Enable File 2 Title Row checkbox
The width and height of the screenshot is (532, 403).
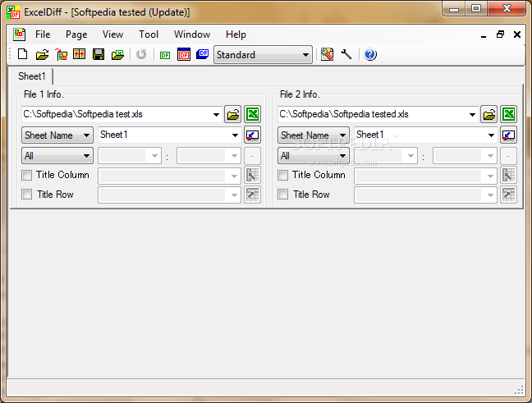pos(283,195)
